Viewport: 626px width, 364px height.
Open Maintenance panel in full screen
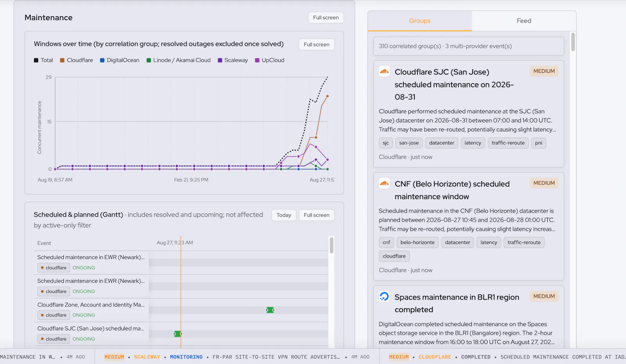(x=326, y=18)
